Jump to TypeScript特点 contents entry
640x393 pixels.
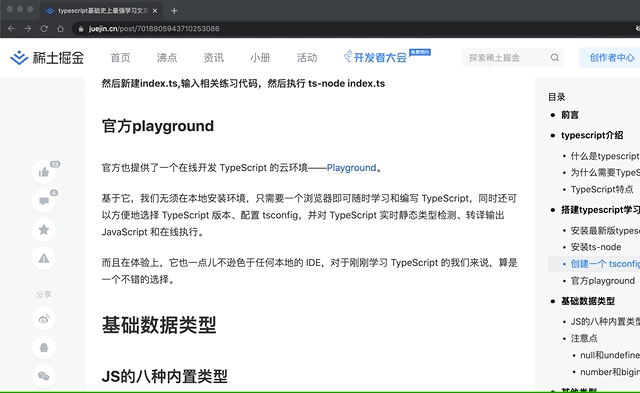click(602, 189)
